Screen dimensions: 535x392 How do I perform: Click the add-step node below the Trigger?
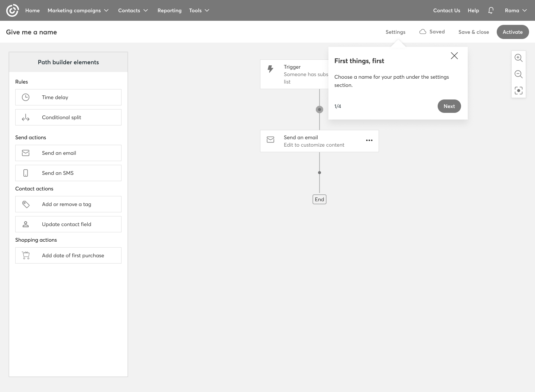(320, 110)
